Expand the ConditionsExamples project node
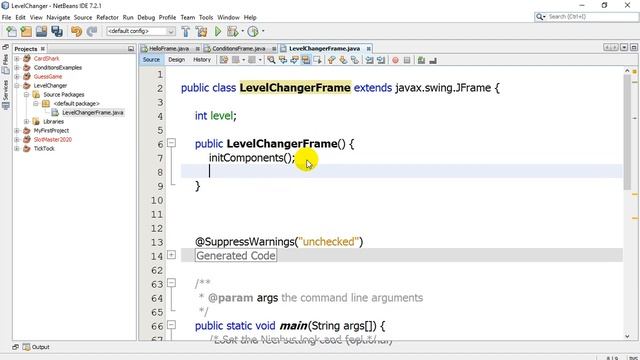Image resolution: width=640 pixels, height=360 pixels. [x=17, y=68]
